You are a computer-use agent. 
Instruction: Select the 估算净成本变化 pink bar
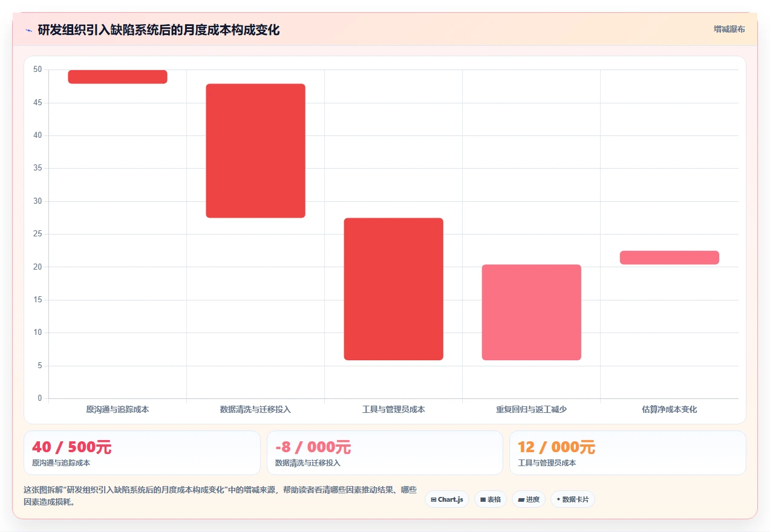click(669, 258)
